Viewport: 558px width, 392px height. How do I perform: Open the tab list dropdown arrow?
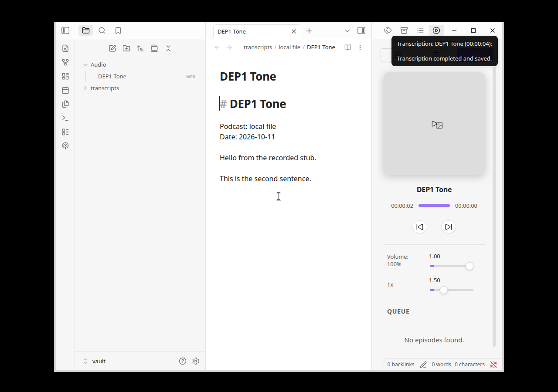(347, 31)
